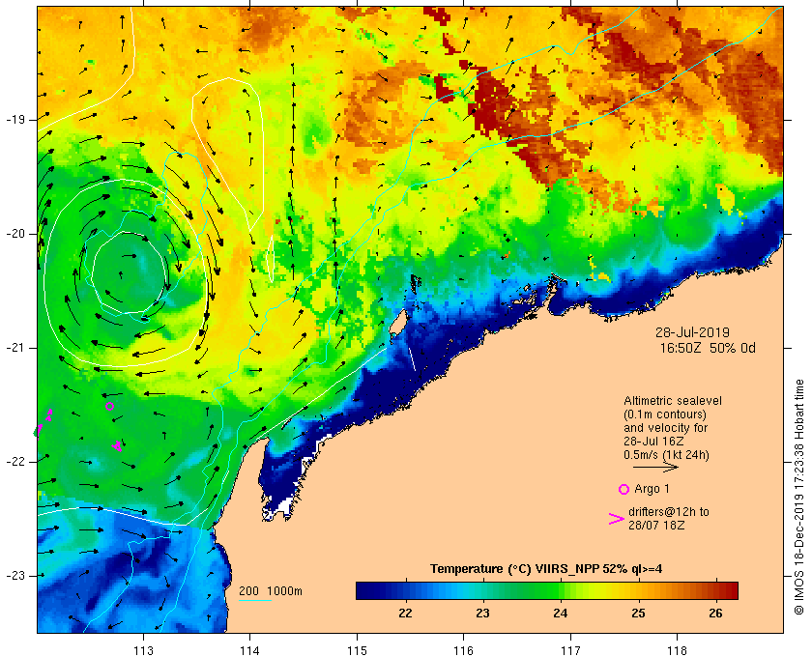This screenshot has height=657, width=812.
Task: Click the '200 1000m' depth label
Action: pyautogui.click(x=271, y=591)
